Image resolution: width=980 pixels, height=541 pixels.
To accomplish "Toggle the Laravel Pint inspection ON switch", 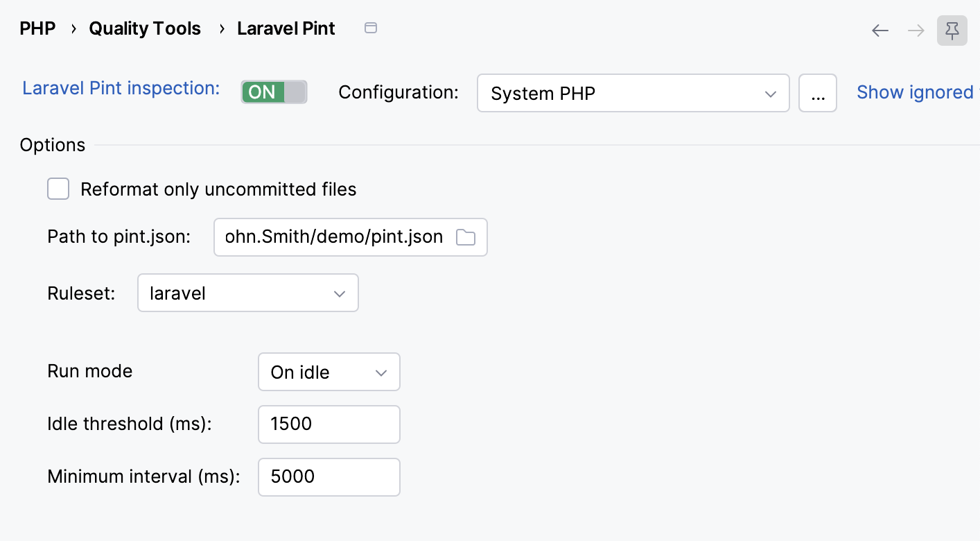I will pos(274,92).
